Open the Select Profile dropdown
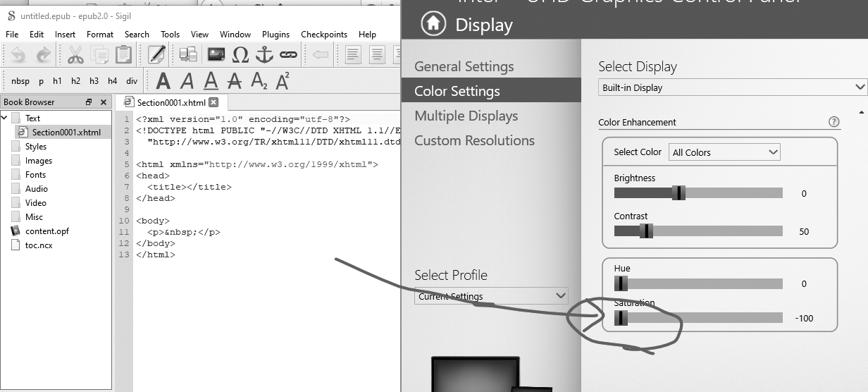Viewport: 868px width, 392px height. tap(491, 296)
